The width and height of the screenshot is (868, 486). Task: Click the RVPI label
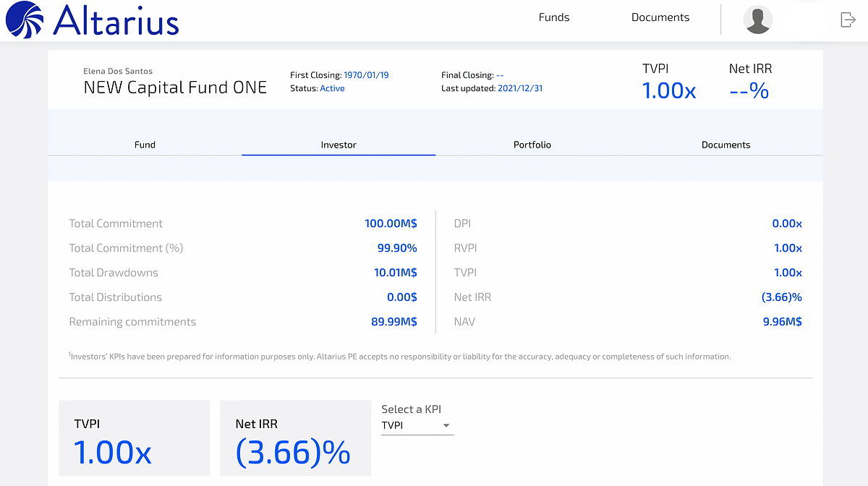point(465,248)
